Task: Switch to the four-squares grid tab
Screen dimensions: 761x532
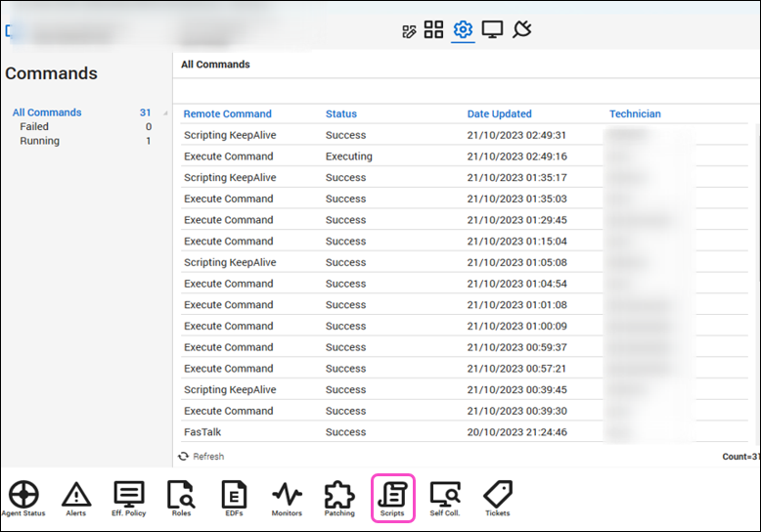Action: coord(433,30)
